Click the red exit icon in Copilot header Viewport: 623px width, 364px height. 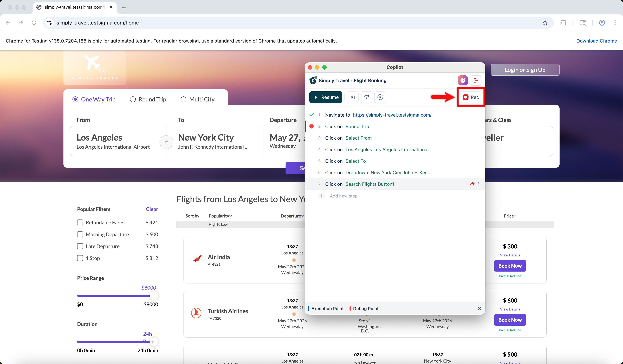coord(476,80)
